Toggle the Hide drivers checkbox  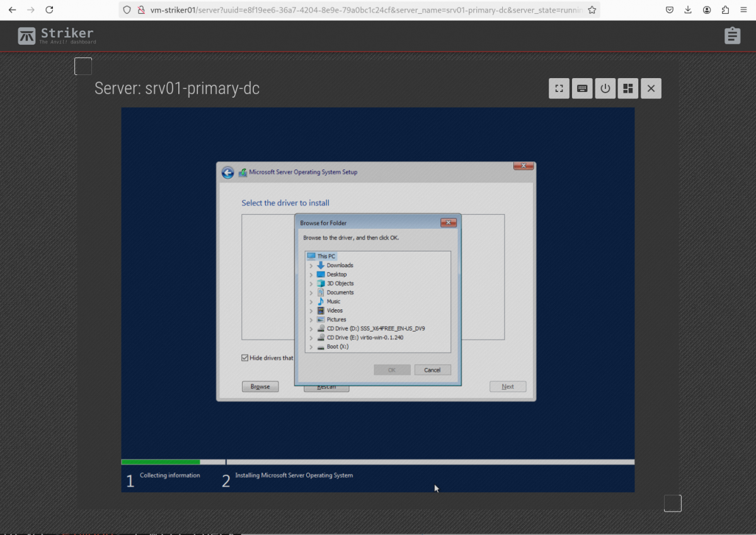(x=245, y=358)
